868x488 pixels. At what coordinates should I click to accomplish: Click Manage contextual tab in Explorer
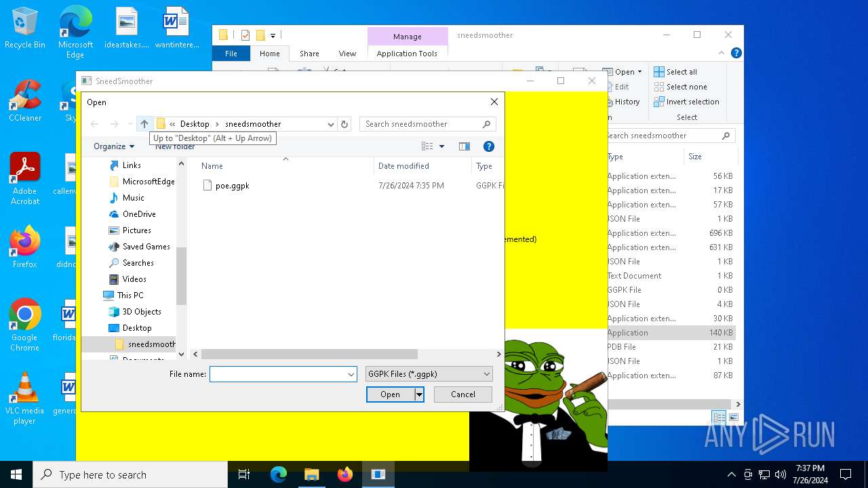coord(408,37)
